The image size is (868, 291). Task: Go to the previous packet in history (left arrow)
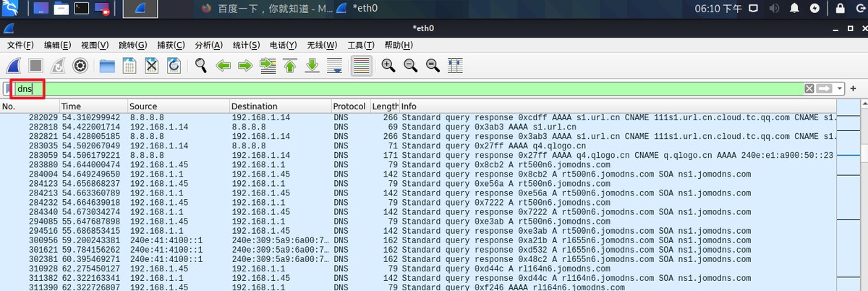[224, 66]
